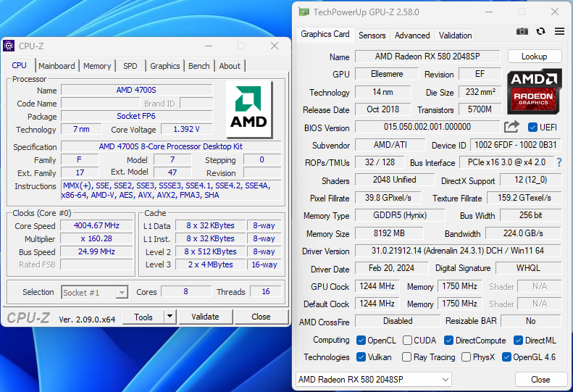The height and width of the screenshot is (392, 573).
Task: Click the GPU-Z refresh icon
Action: click(x=541, y=31)
